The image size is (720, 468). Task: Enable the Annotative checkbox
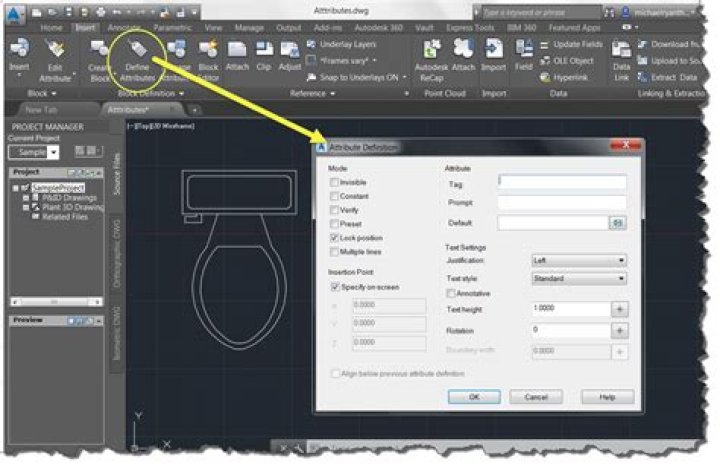coord(451,293)
